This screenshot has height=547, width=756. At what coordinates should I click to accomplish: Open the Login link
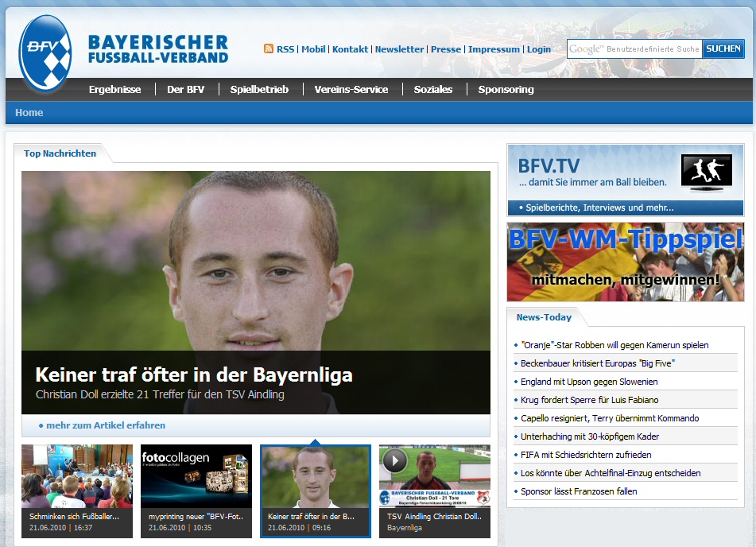(x=538, y=49)
